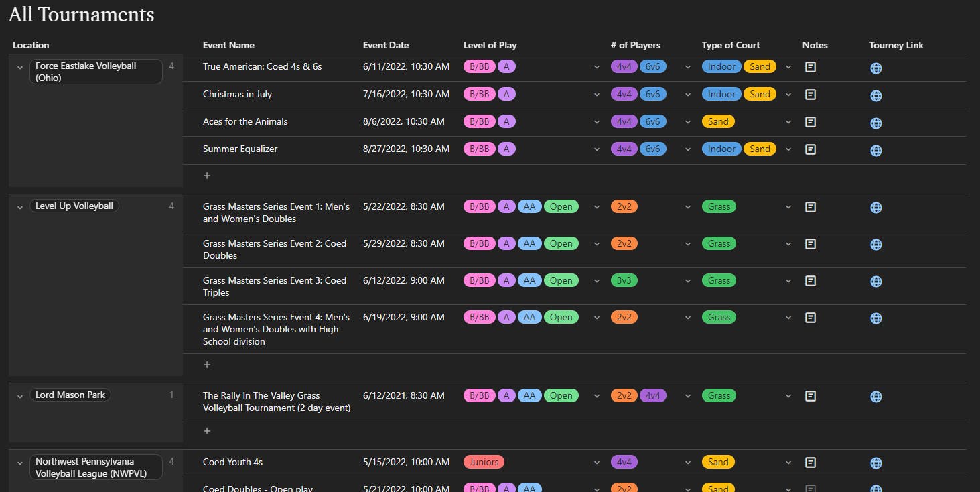Image resolution: width=980 pixels, height=492 pixels.
Task: Open notes icon for Coed Youth 4s
Action: [x=810, y=462]
